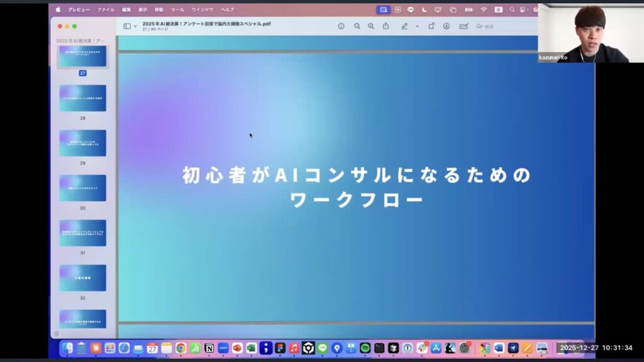This screenshot has height=362, width=644.
Task: Zoom in using the magnifier plus icon
Action: [x=370, y=26]
